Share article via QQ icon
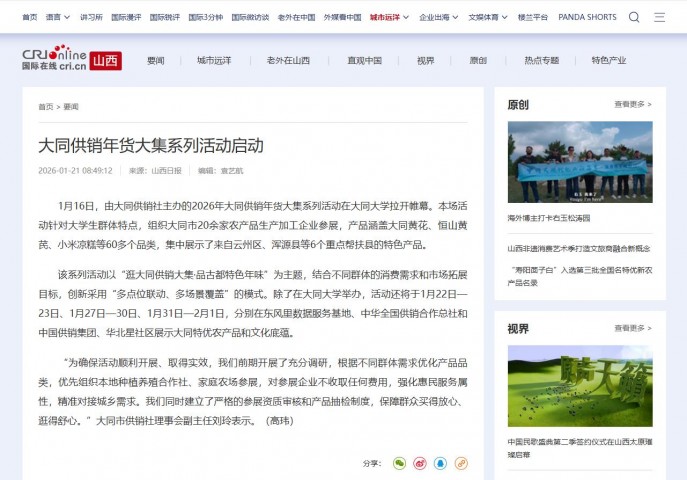 [440, 463]
